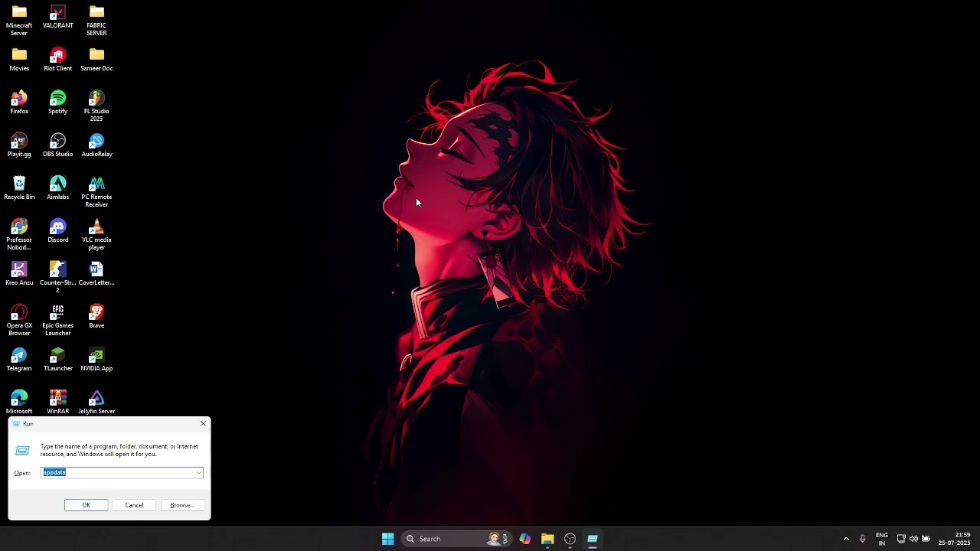Open the Windows Start menu

[387, 539]
